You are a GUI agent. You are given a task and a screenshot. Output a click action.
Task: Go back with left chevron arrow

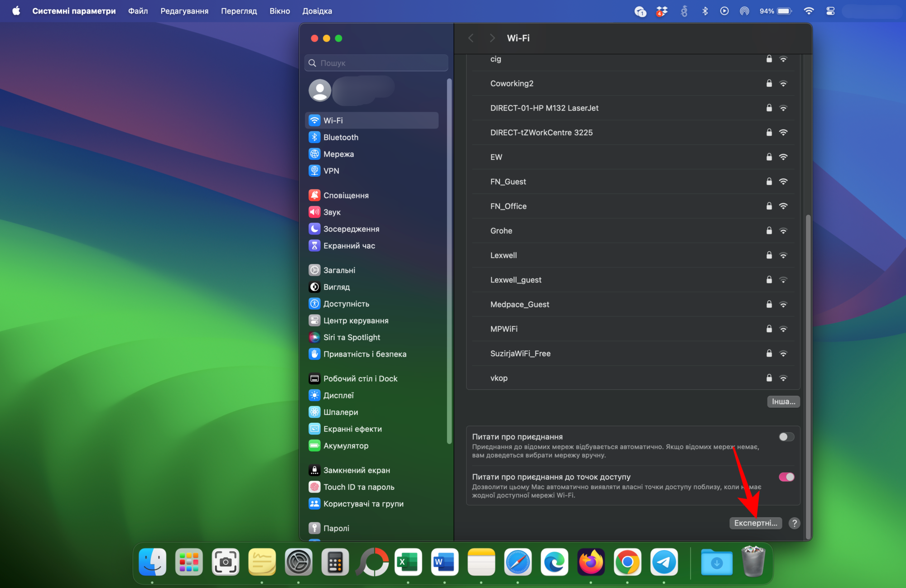[x=471, y=38]
